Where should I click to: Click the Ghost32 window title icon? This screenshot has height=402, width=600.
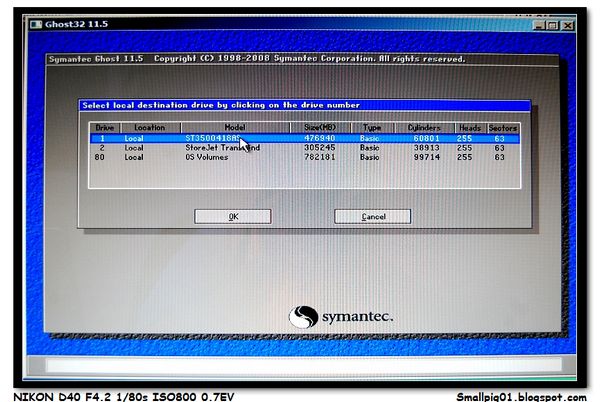(36, 24)
